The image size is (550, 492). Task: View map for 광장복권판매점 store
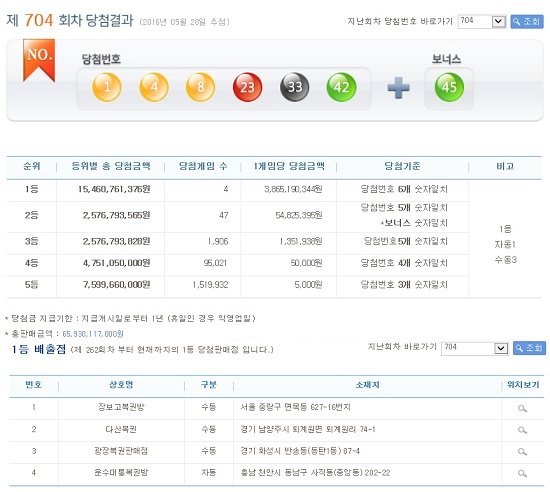[x=522, y=452]
